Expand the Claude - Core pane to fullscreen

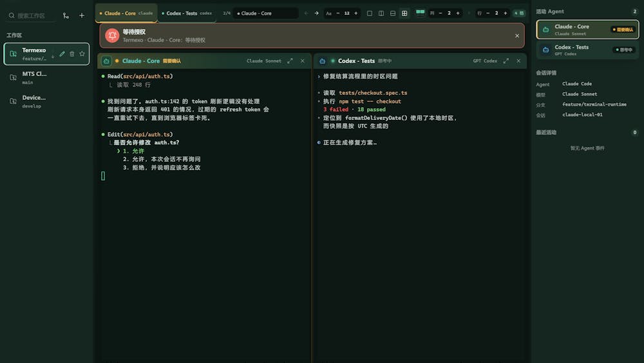tap(290, 61)
